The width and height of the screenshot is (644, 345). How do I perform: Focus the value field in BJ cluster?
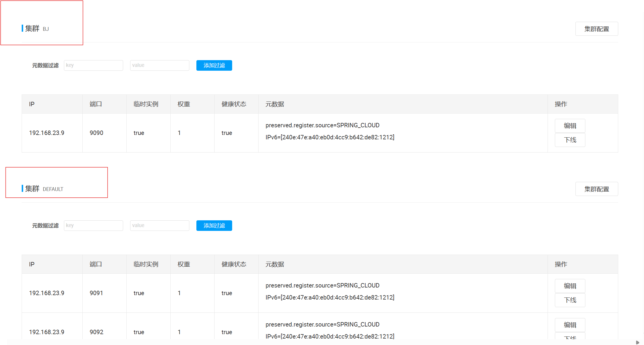click(159, 65)
